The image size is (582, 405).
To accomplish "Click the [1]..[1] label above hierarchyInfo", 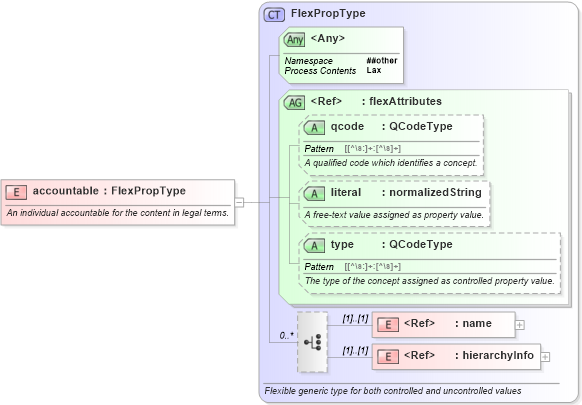I will (x=355, y=350).
